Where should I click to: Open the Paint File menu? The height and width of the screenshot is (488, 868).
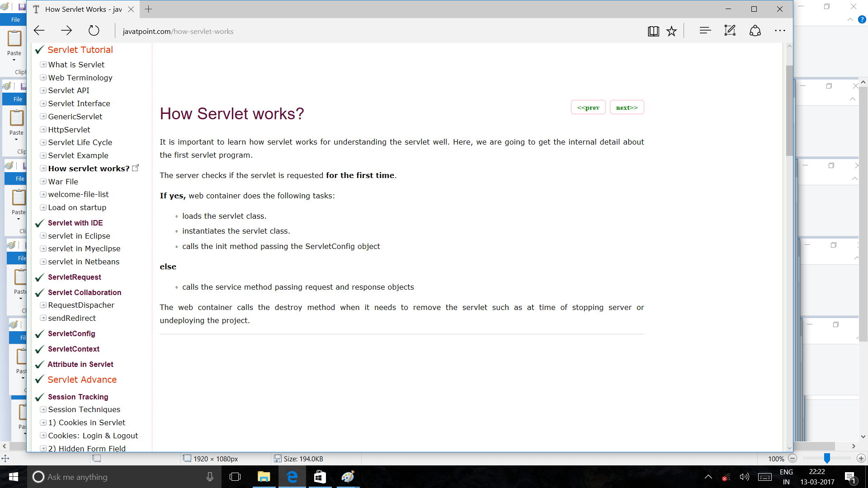pyautogui.click(x=15, y=19)
